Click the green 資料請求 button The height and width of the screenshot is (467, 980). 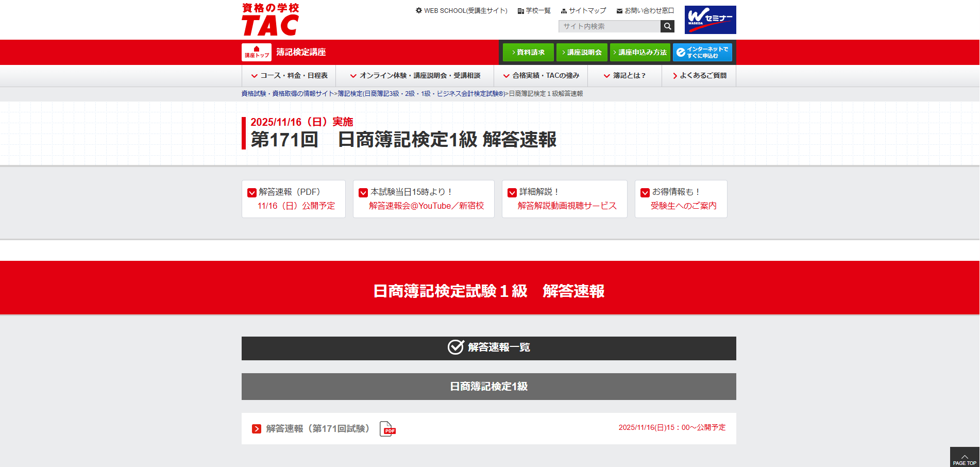pos(528,52)
